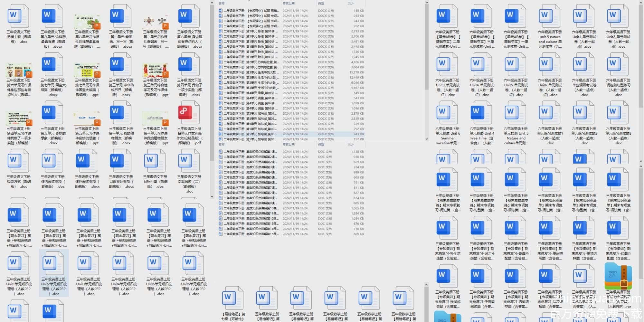Sort top file list by 名称 column
Image resolution: width=644 pixels, height=322 pixels.
pos(222,3)
